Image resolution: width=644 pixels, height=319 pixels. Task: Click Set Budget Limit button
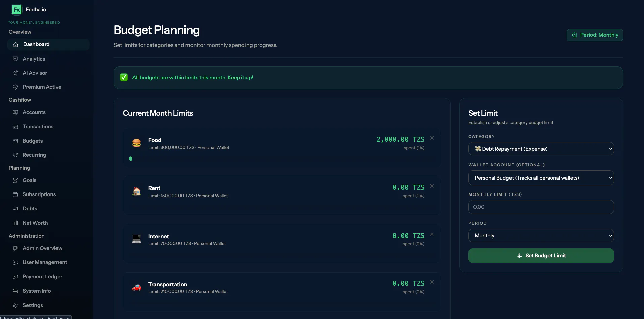(x=541, y=256)
